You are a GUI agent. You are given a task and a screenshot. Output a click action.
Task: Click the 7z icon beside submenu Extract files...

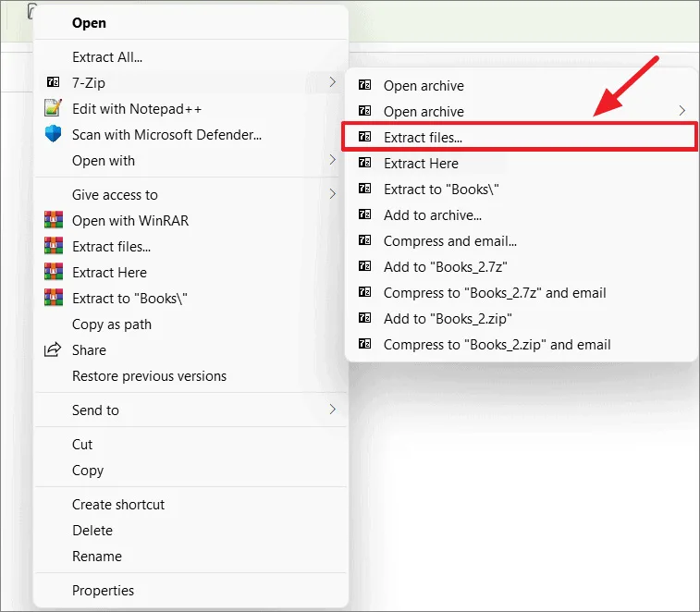point(364,137)
